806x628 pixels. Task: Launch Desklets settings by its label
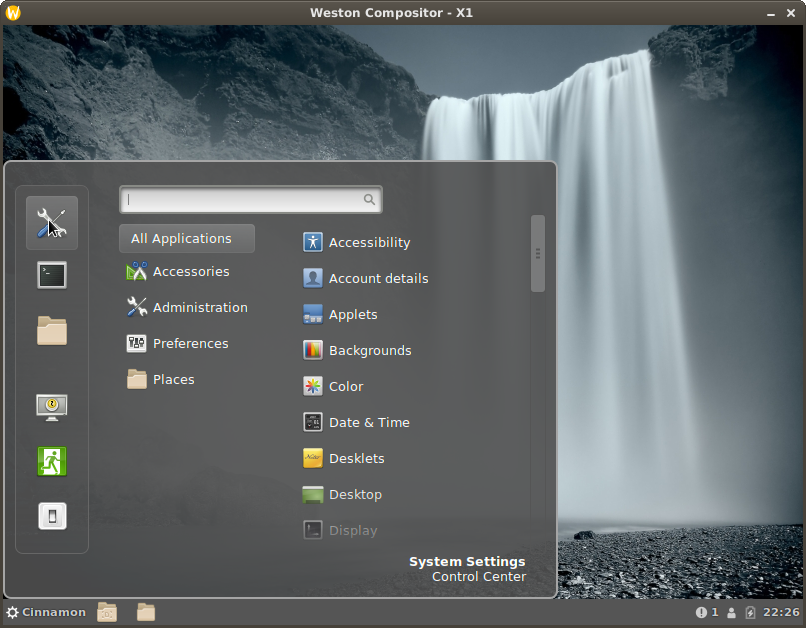pyautogui.click(x=357, y=458)
